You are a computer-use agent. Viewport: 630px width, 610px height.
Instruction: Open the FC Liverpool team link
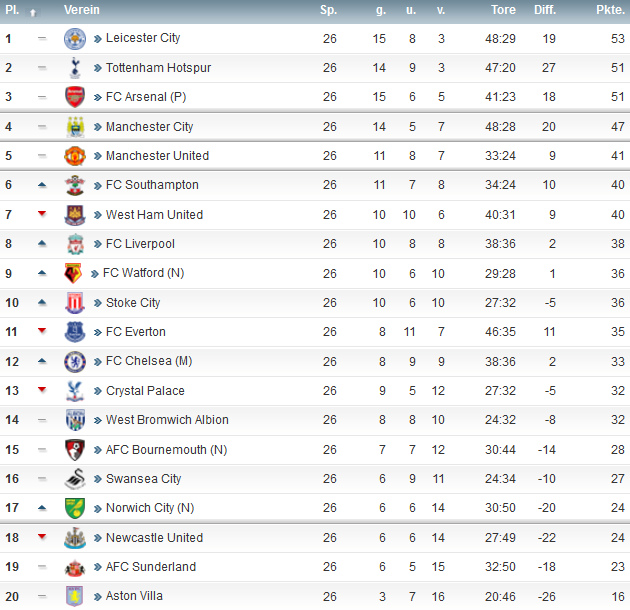tap(140, 244)
